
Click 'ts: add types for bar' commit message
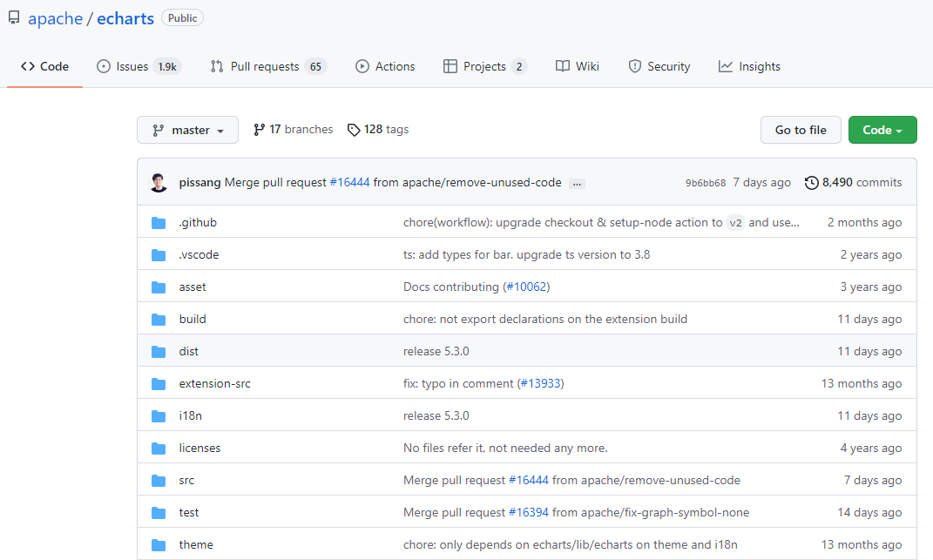(x=526, y=254)
